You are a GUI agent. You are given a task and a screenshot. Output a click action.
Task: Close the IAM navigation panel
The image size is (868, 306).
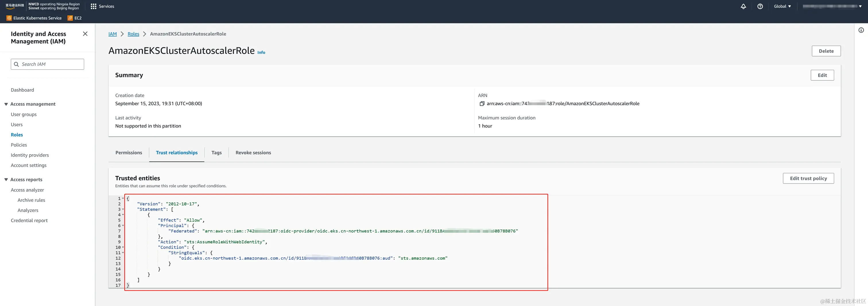(x=85, y=34)
